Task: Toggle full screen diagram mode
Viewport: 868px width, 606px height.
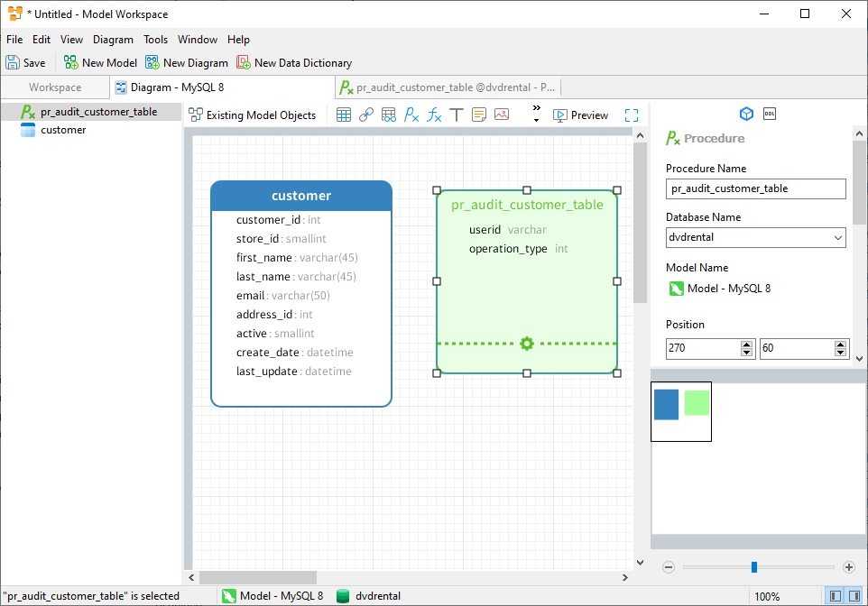Action: point(631,115)
